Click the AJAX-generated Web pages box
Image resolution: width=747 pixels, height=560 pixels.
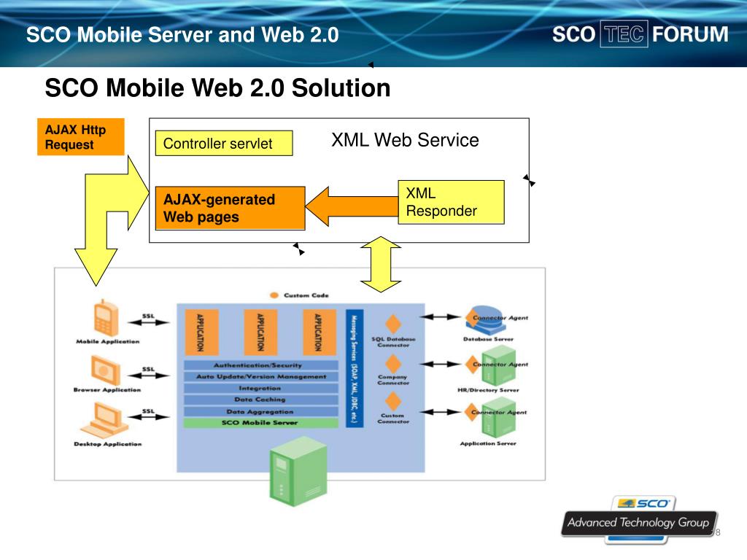[230, 208]
